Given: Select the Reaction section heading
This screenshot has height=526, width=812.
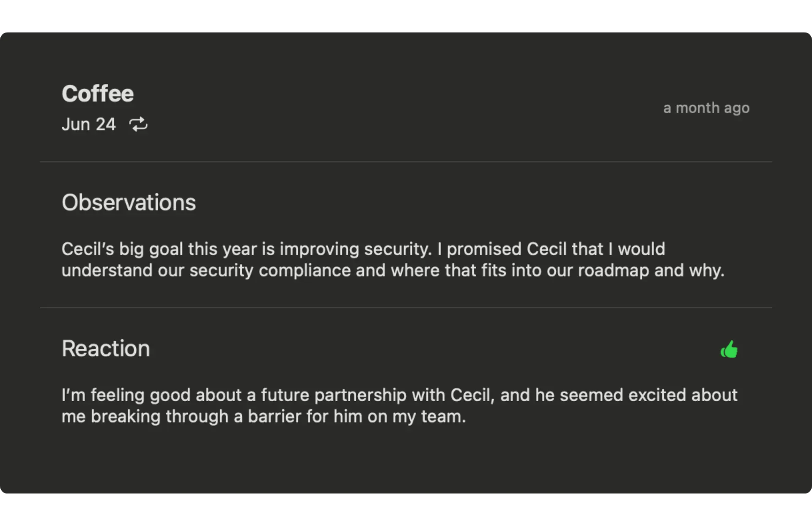Looking at the screenshot, I should pos(106,348).
